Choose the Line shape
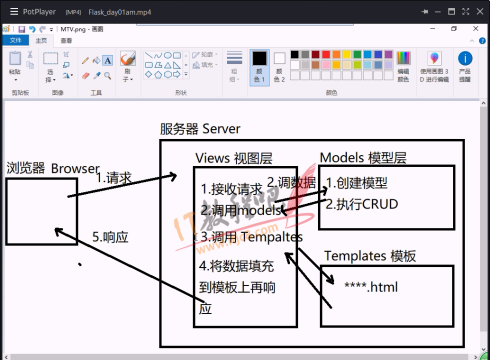Screen dimensions: 490x360 tap(149, 55)
